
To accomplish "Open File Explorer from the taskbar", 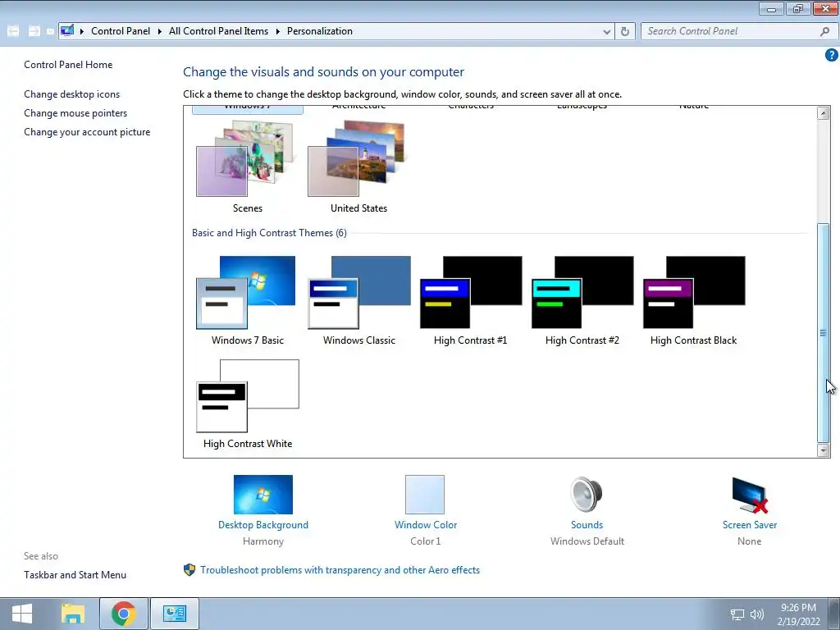I will point(73,614).
